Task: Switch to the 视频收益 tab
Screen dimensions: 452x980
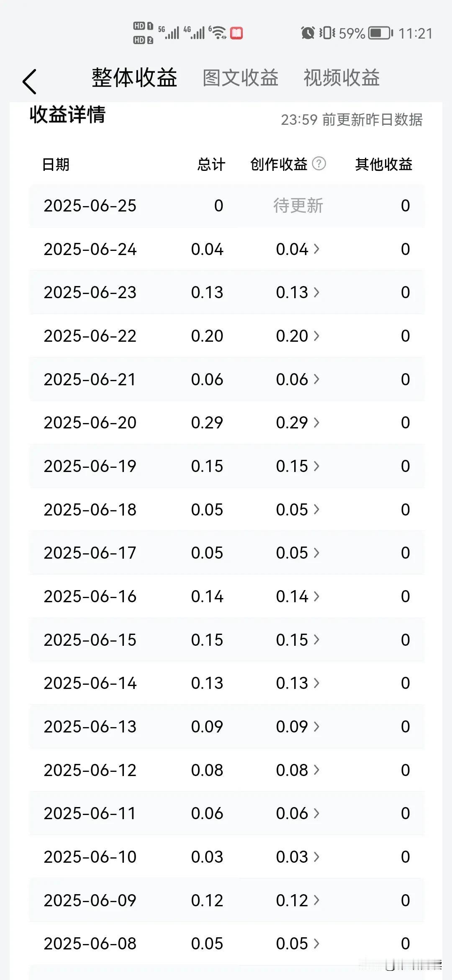Action: (x=342, y=78)
